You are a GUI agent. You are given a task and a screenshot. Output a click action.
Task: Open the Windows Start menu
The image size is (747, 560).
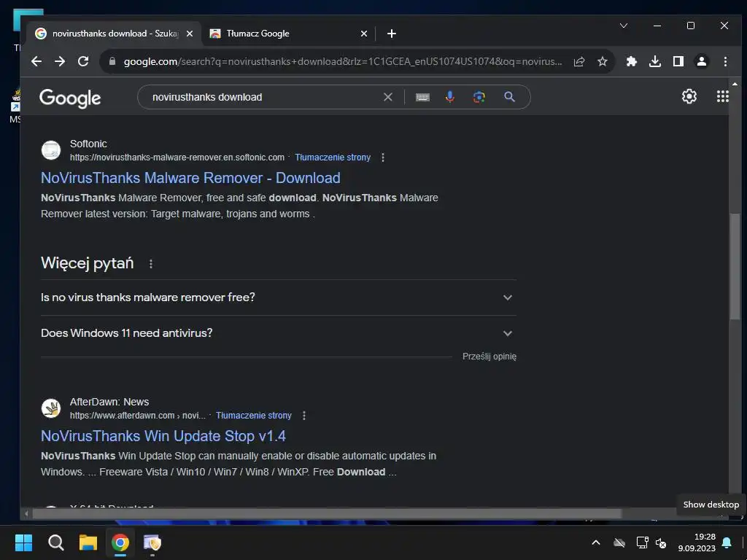click(24, 542)
